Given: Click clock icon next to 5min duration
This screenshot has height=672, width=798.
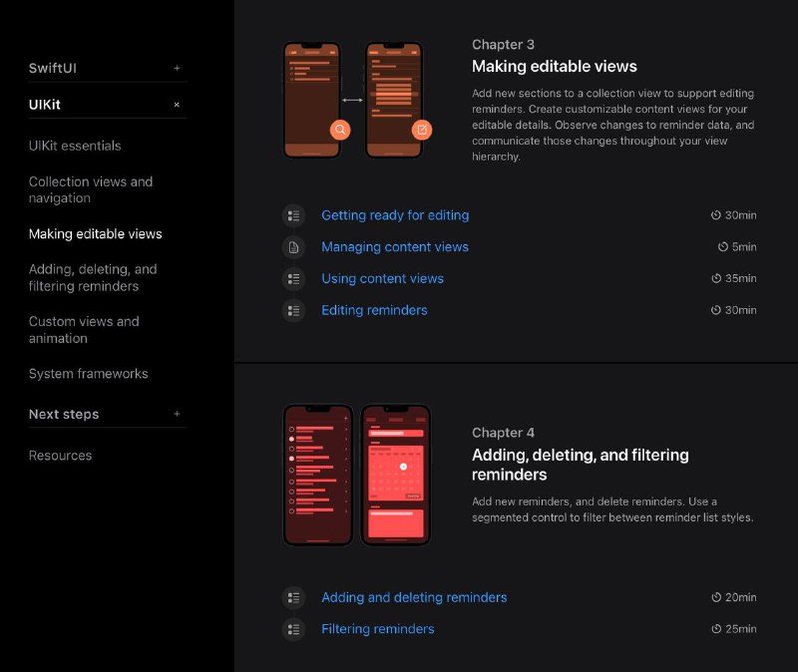Looking at the screenshot, I should pos(722,246).
